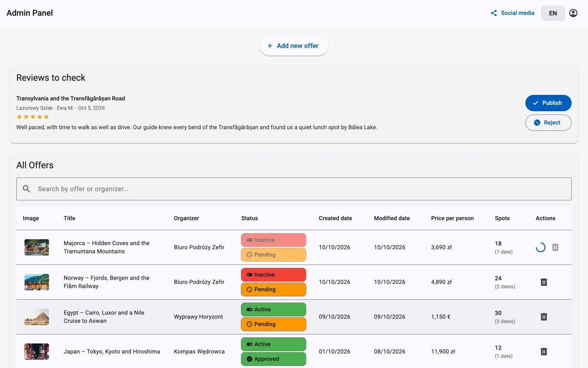Image resolution: width=588 pixels, height=368 pixels.
Task: Click the Add new offer button
Action: (x=294, y=46)
